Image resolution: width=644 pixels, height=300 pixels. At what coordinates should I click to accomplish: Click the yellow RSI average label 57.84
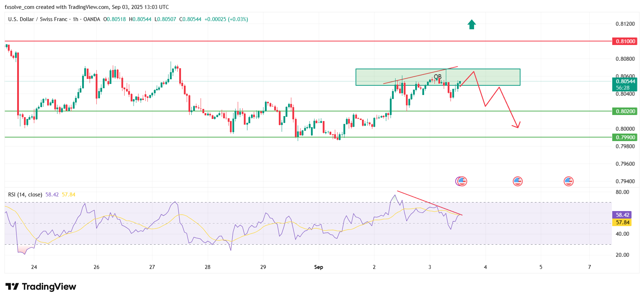click(x=622, y=222)
